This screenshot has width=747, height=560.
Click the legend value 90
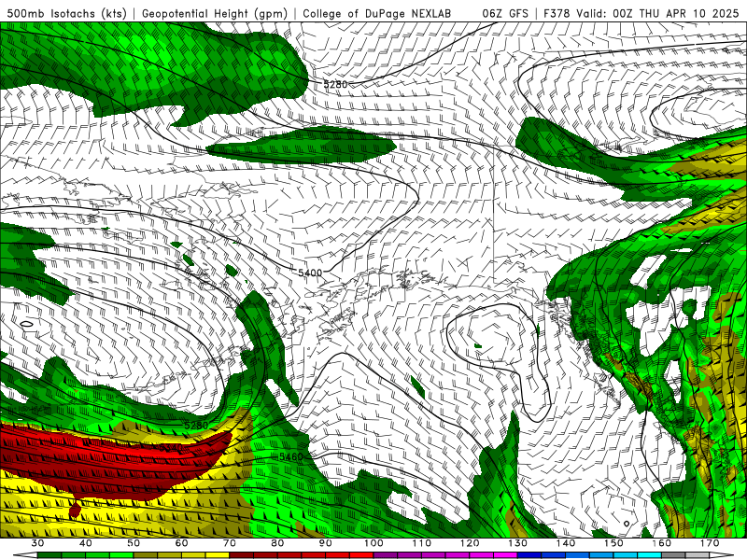tap(325, 543)
